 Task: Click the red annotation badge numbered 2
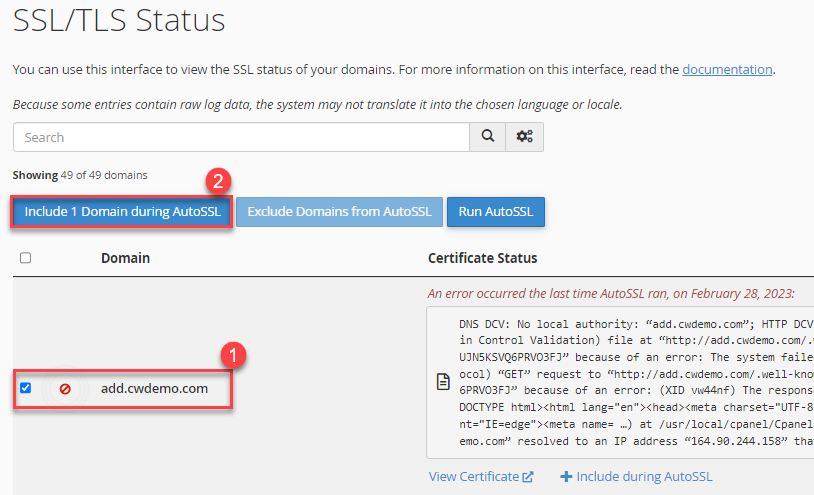tap(218, 181)
